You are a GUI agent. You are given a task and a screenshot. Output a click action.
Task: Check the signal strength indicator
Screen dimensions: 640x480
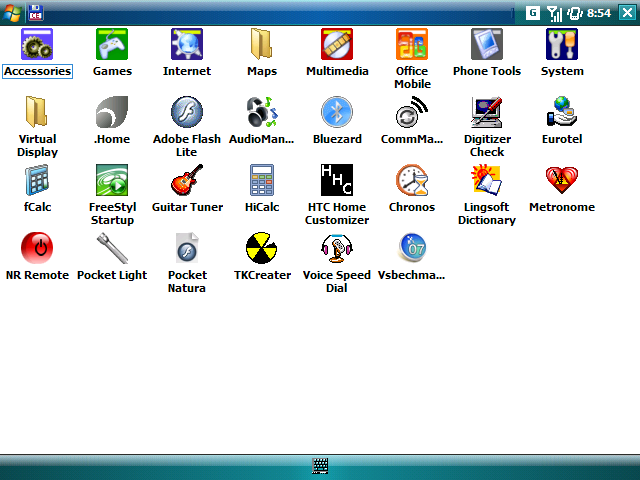[x=554, y=13]
